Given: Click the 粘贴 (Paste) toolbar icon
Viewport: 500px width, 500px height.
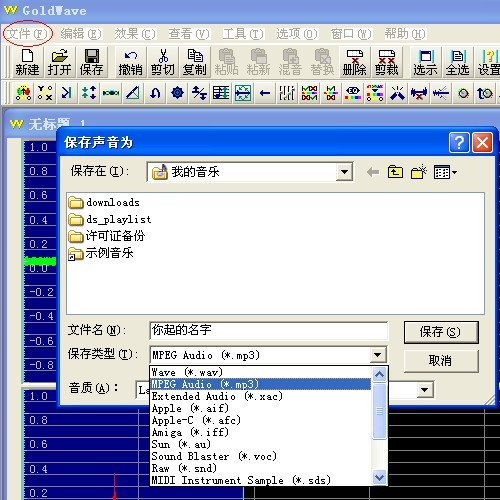Looking at the screenshot, I should (x=227, y=62).
